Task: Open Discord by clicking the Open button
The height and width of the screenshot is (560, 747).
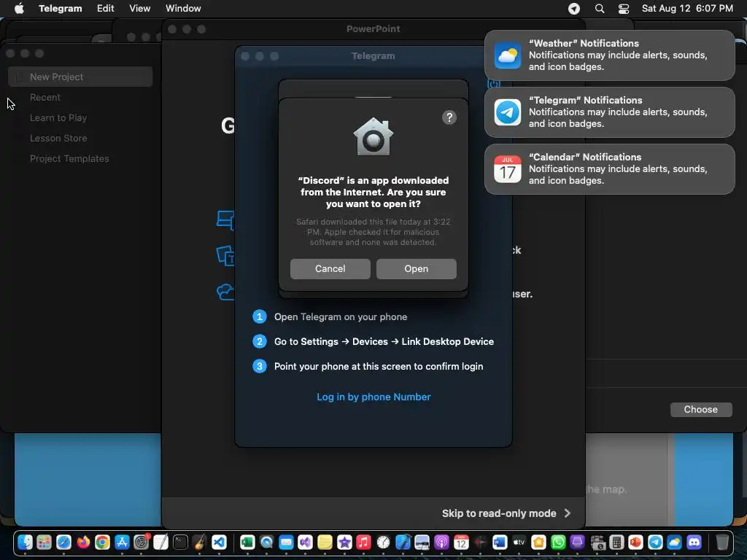Action: 416,268
